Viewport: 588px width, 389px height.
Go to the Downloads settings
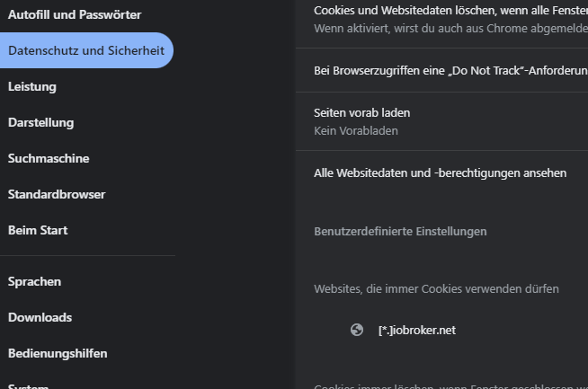coord(40,318)
